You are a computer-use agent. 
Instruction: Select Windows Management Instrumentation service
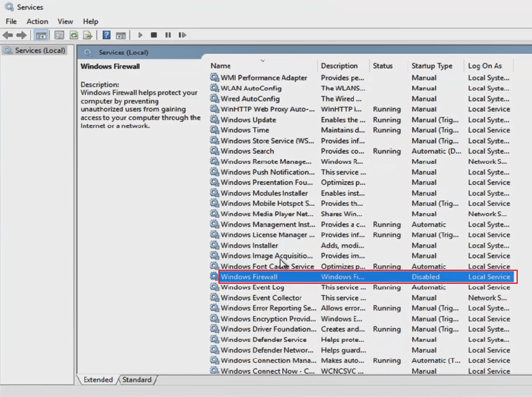[x=361, y=224]
